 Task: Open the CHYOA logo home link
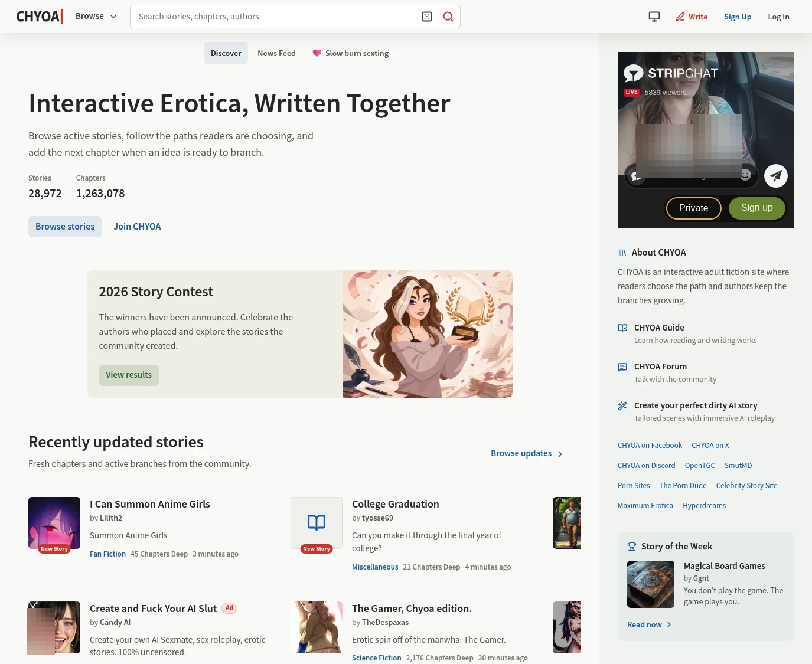[40, 17]
